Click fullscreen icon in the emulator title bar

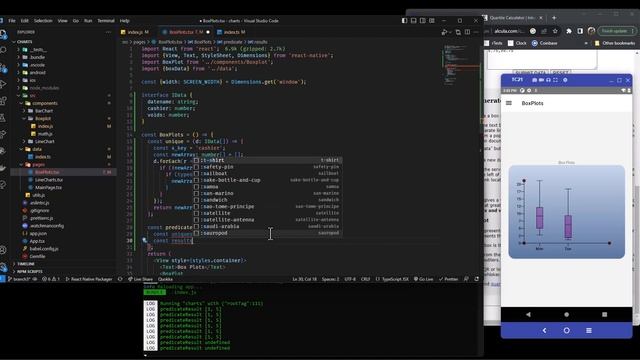coord(555,80)
